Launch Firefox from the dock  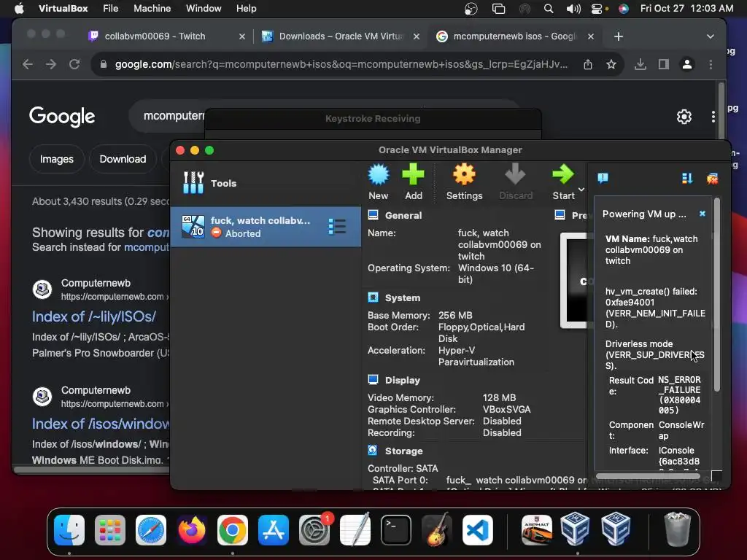(192, 530)
